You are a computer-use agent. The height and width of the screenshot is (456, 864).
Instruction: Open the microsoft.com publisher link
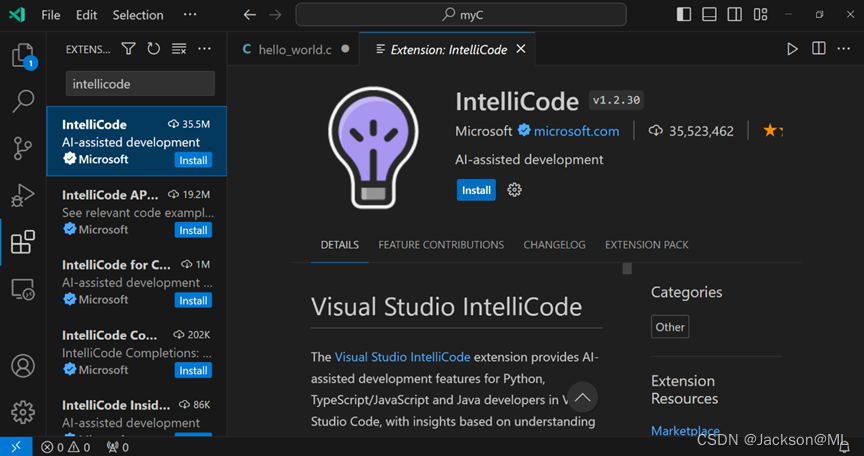coord(576,131)
